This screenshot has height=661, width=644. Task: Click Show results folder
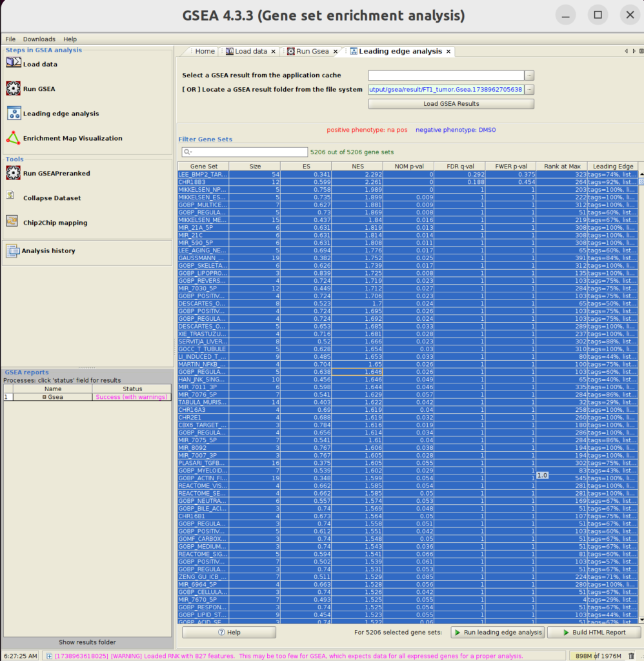coord(87,642)
